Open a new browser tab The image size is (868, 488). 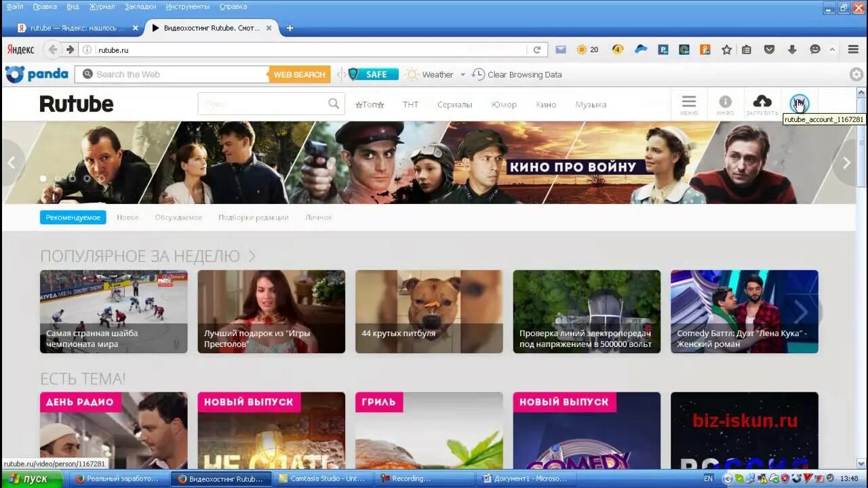pyautogui.click(x=290, y=28)
